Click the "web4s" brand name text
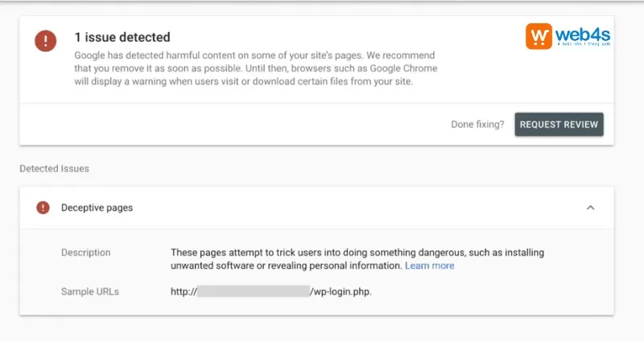Viewport: 644px width, 362px height. point(578,34)
